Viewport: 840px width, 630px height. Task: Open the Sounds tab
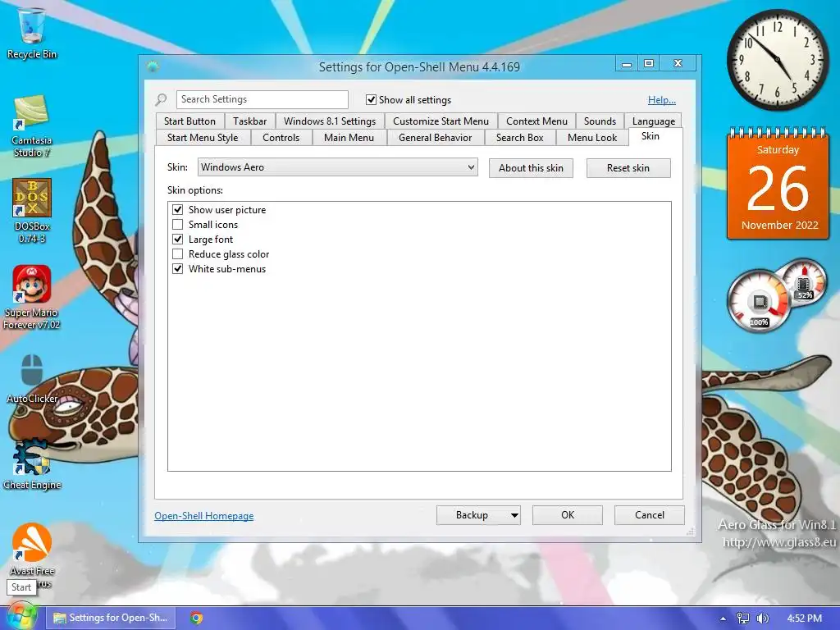tap(600, 121)
